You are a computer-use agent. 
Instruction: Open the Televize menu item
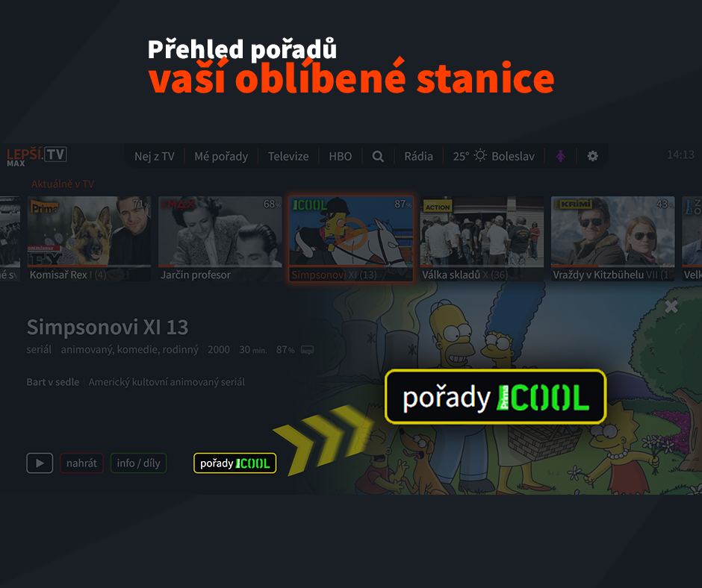288,156
